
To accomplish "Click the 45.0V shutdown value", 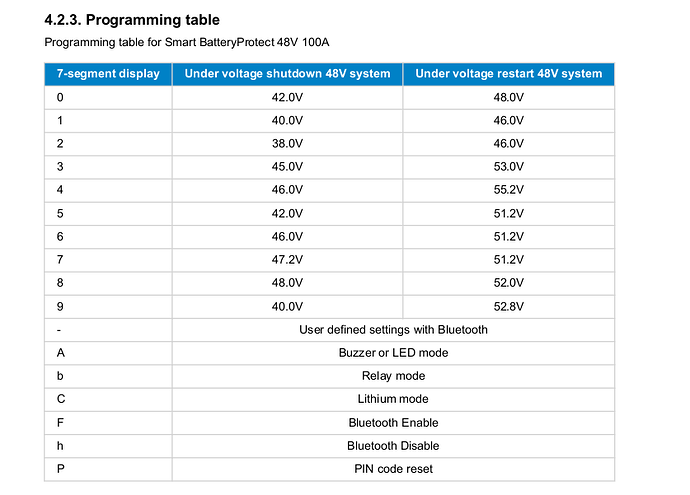I will point(288,166).
